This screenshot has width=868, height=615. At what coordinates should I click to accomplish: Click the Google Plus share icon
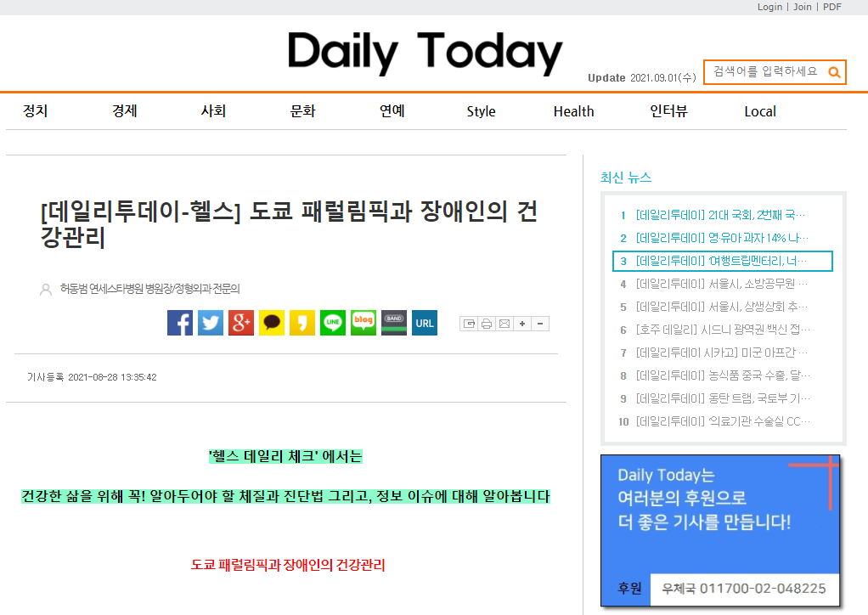[241, 323]
